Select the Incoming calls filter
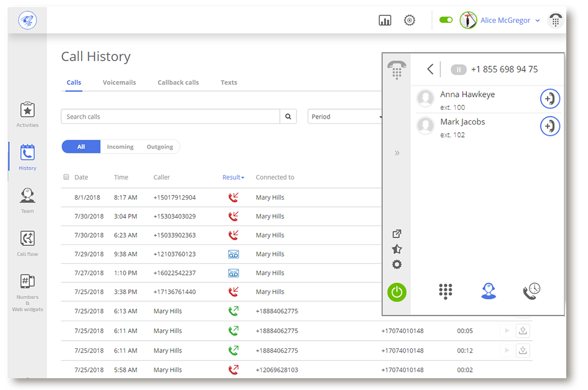 (x=120, y=146)
